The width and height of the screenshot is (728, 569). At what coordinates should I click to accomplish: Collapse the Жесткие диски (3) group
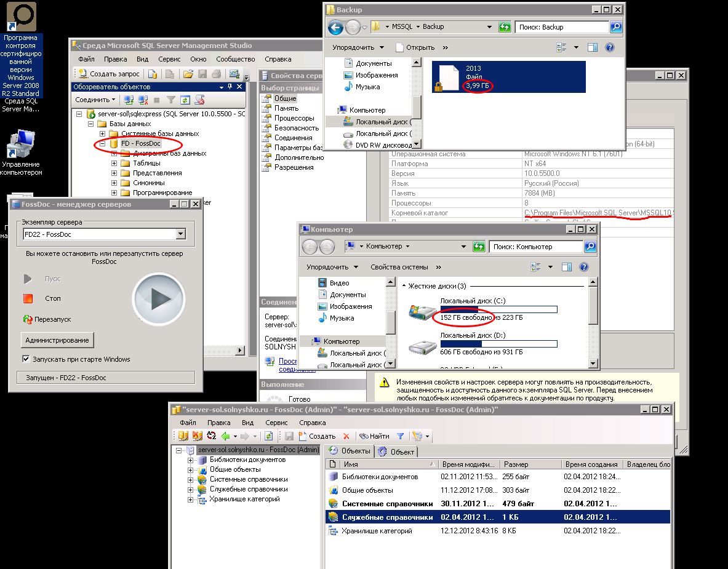pyautogui.click(x=404, y=286)
